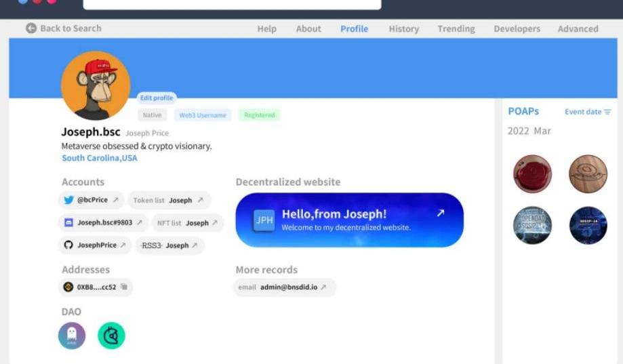Click the Back to Search arrow icon

31,28
